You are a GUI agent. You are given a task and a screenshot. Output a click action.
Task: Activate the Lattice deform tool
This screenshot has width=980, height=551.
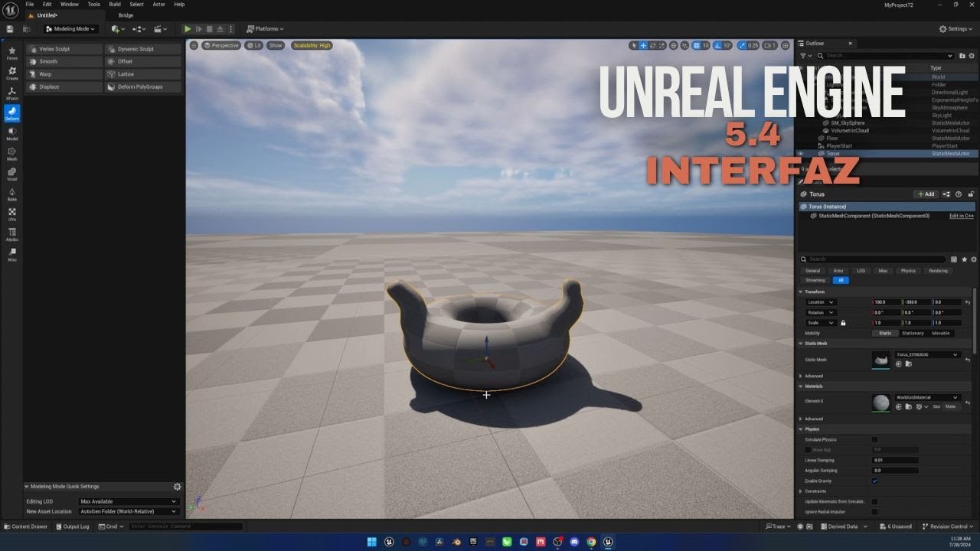click(x=144, y=74)
